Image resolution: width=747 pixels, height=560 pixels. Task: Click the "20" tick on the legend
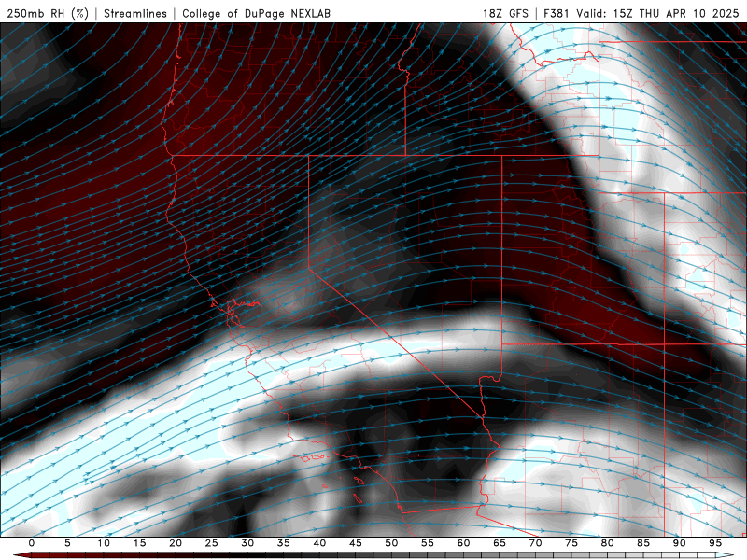[176, 543]
